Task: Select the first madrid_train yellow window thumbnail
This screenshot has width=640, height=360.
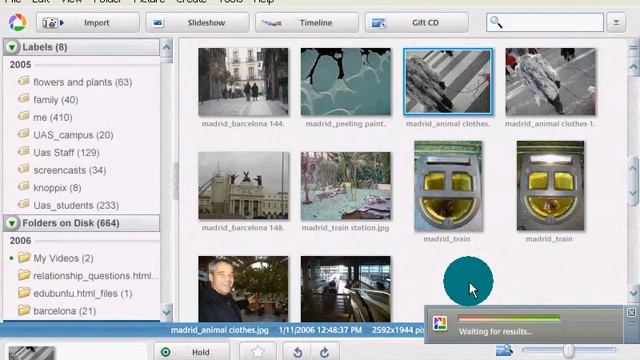Action: pyautogui.click(x=448, y=186)
